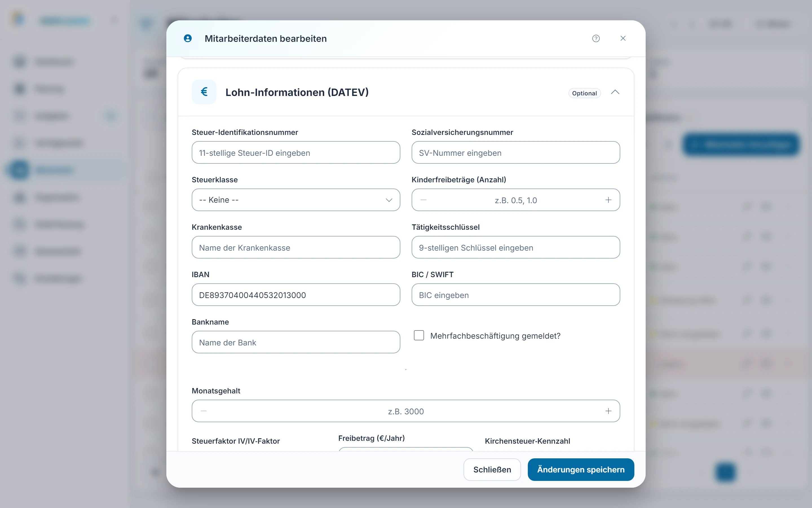Focus the Steuer-Identifikationsnummer field
This screenshot has height=508, width=812.
[295, 152]
